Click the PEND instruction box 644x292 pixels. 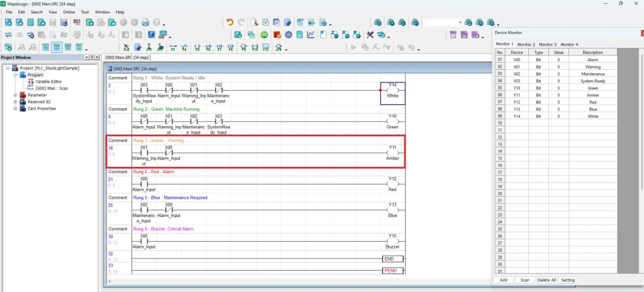click(392, 271)
